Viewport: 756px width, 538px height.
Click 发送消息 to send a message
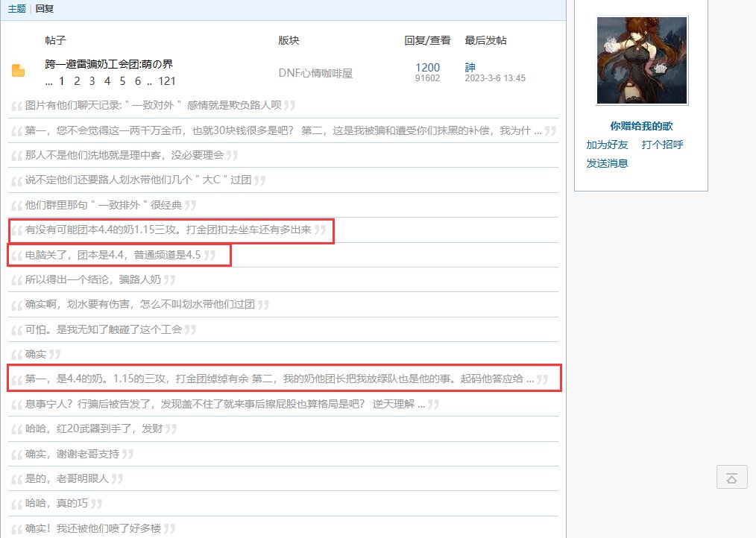click(x=607, y=163)
